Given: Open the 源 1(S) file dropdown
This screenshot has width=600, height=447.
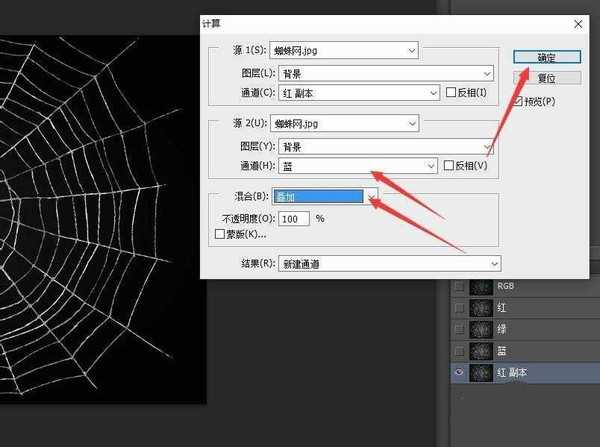Looking at the screenshot, I should pos(343,50).
